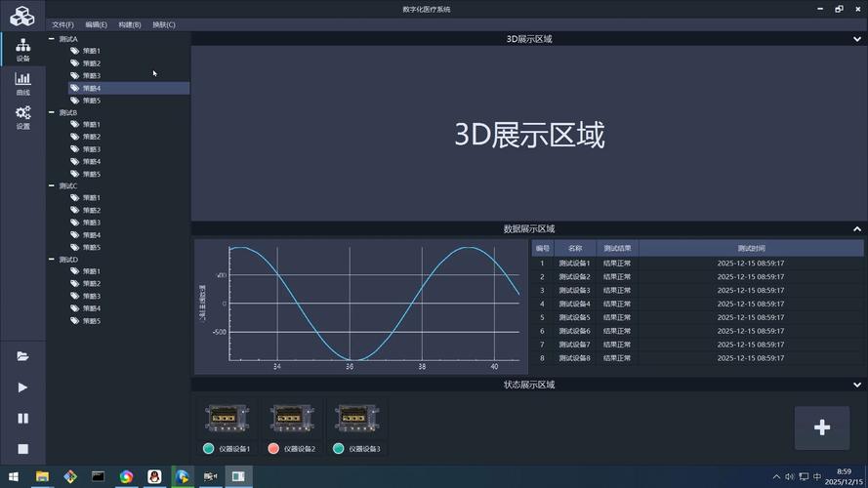
Task: Start the test with the play button
Action: (22, 387)
